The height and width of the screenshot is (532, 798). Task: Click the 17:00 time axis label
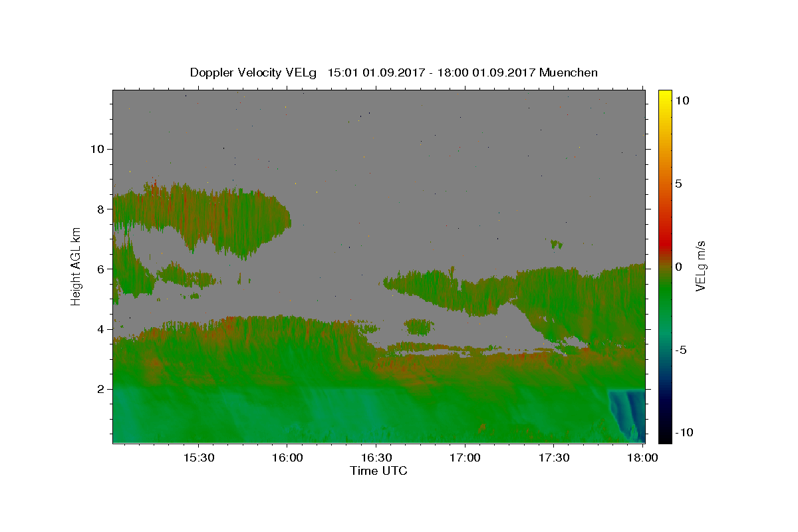click(x=465, y=458)
